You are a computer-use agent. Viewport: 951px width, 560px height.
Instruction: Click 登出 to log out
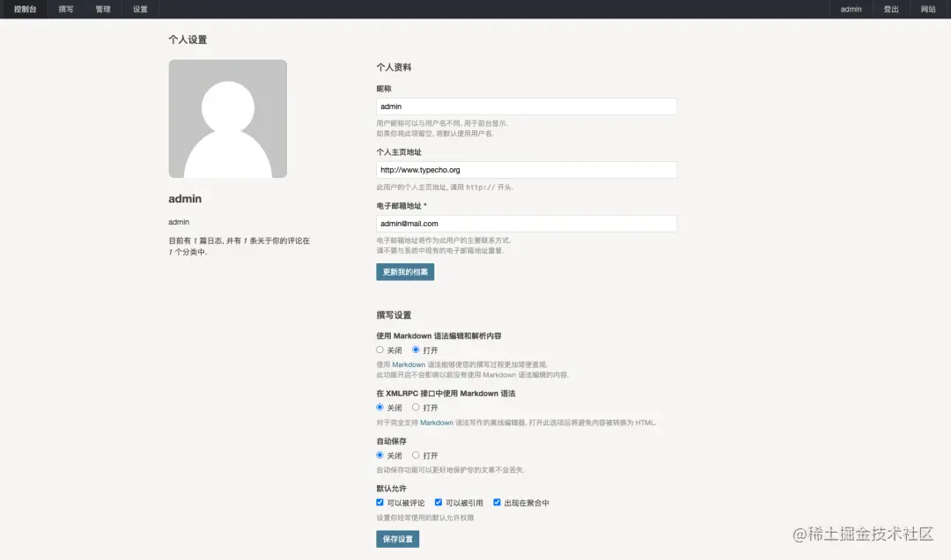pos(891,9)
